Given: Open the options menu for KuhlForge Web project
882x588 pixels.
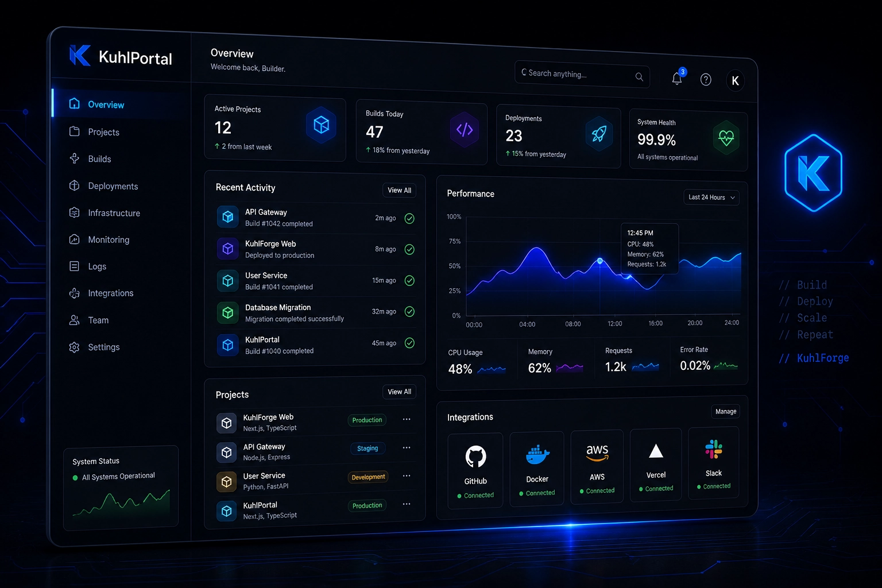Looking at the screenshot, I should tap(407, 419).
